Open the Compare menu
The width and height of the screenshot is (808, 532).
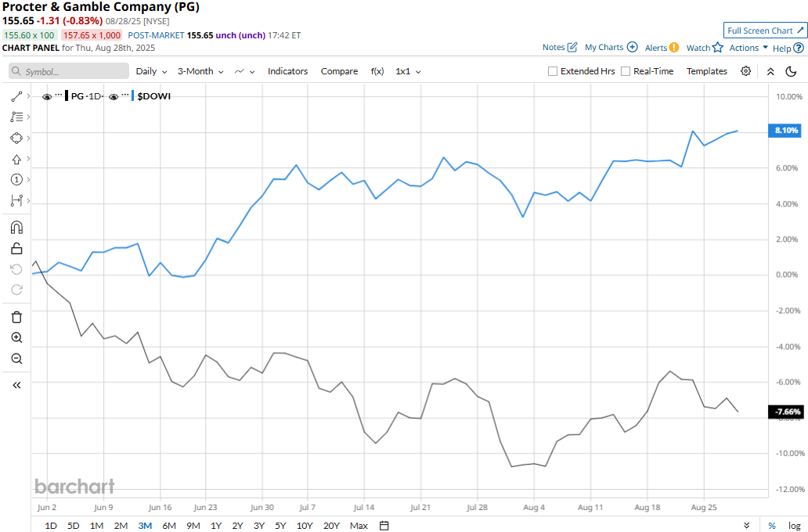pos(339,71)
